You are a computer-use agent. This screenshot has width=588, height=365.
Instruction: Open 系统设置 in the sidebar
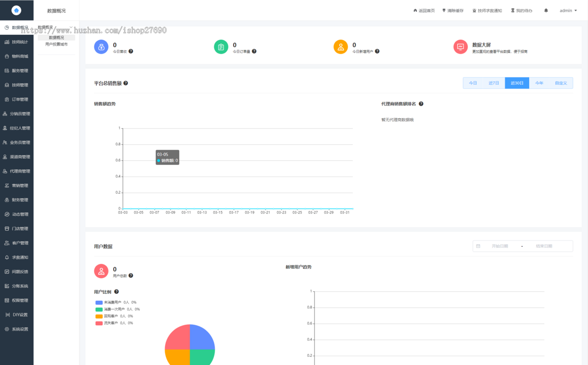(17, 329)
